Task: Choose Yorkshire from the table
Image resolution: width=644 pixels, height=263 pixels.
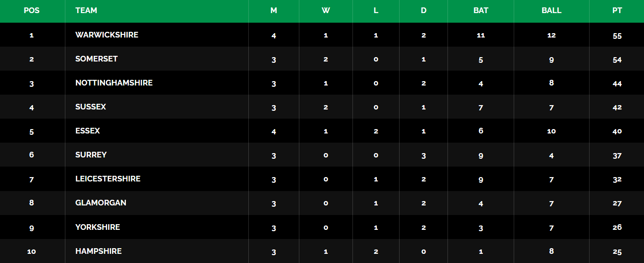Action: pyautogui.click(x=98, y=227)
